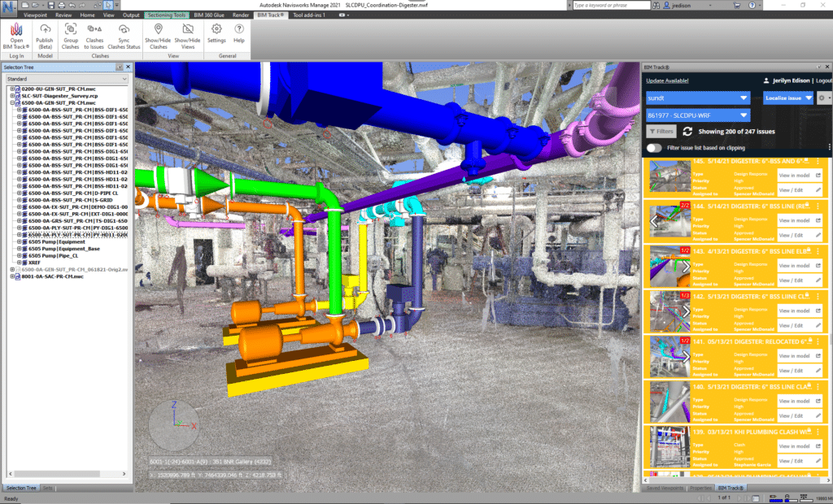Screen dimensions: 833x504
Task: Expand the 0200-0U-GEN-SUT_PR-CM.nwc tree node
Action: point(12,89)
